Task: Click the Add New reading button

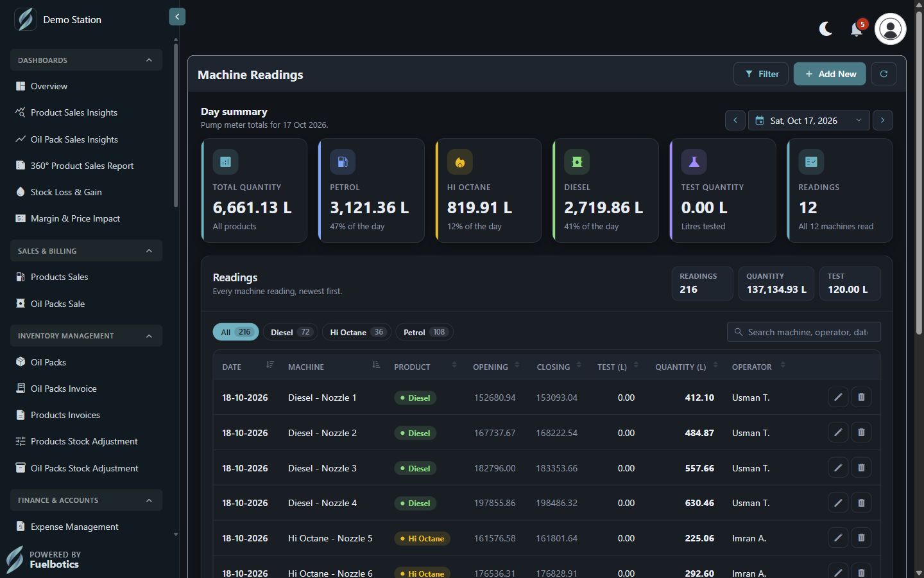Action: point(830,74)
